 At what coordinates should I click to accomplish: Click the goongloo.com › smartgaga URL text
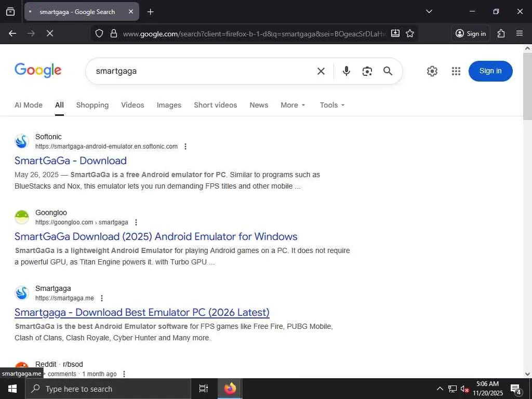click(x=82, y=222)
